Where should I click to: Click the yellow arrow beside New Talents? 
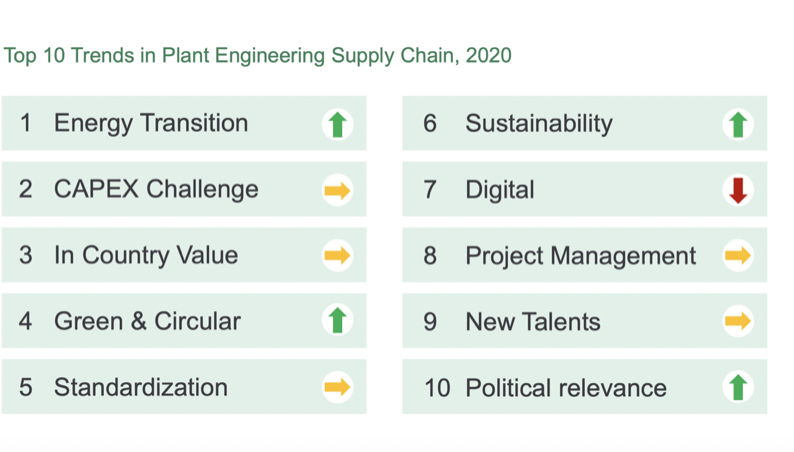point(738,321)
